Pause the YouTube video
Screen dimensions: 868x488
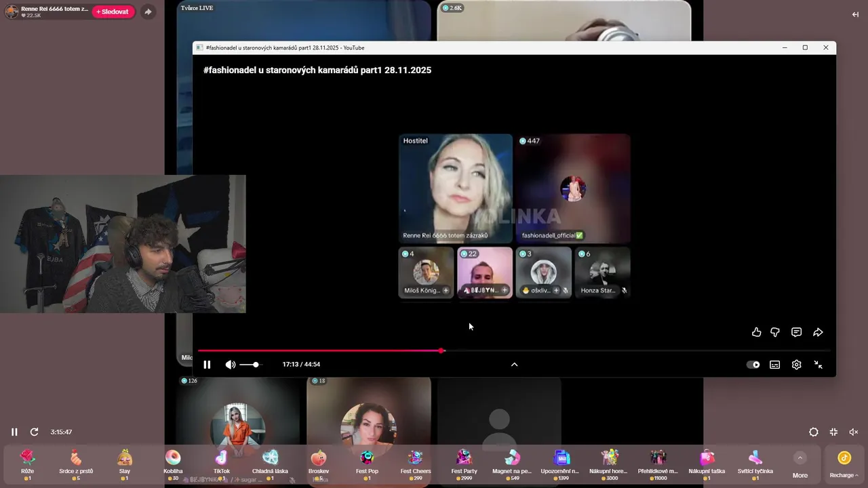207,365
